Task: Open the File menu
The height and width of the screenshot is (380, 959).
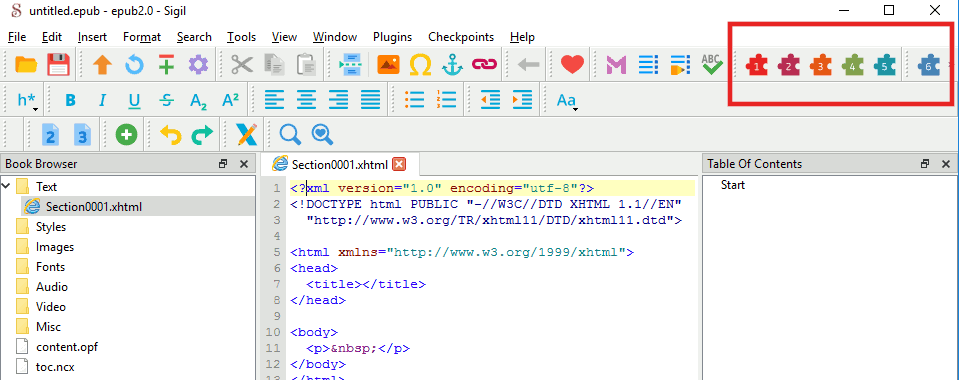Action: coord(17,37)
